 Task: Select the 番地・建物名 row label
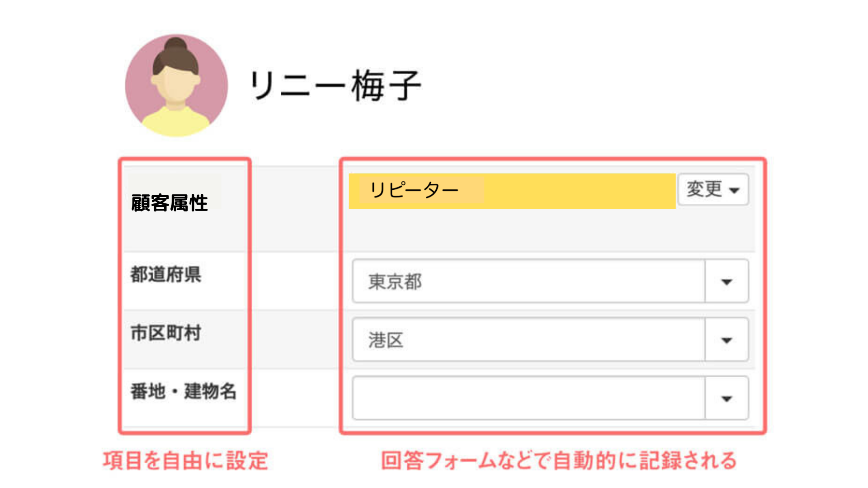click(x=184, y=391)
